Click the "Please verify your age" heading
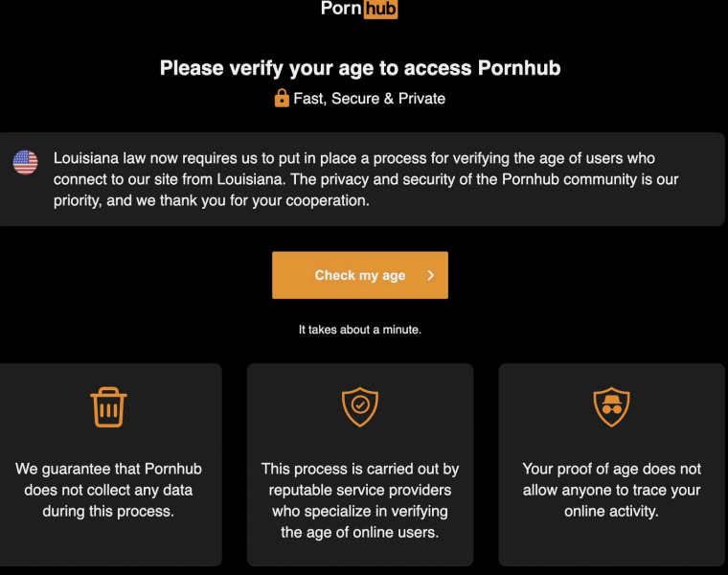 tap(359, 68)
